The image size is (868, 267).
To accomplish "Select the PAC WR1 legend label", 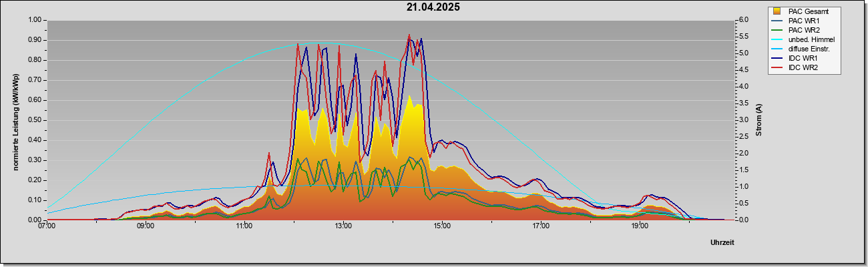I will coord(803,21).
